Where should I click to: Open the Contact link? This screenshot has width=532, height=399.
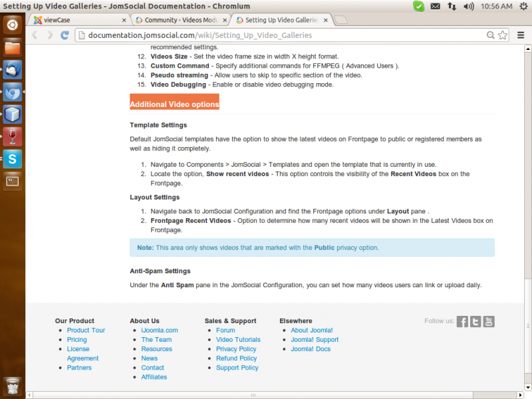coord(152,368)
